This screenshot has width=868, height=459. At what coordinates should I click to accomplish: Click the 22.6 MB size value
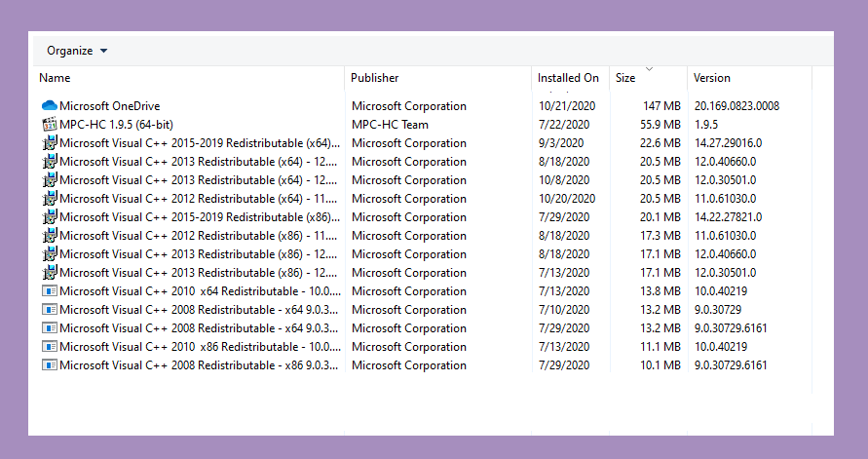click(x=660, y=143)
